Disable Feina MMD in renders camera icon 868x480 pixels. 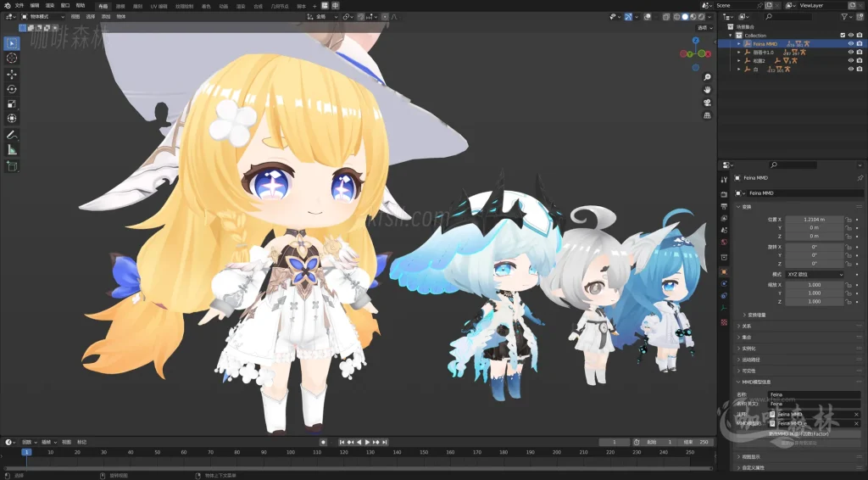[x=860, y=44]
